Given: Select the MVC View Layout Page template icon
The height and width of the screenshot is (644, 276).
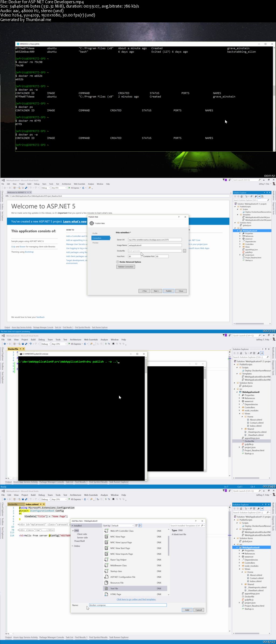Looking at the screenshot, I should tap(106, 542).
